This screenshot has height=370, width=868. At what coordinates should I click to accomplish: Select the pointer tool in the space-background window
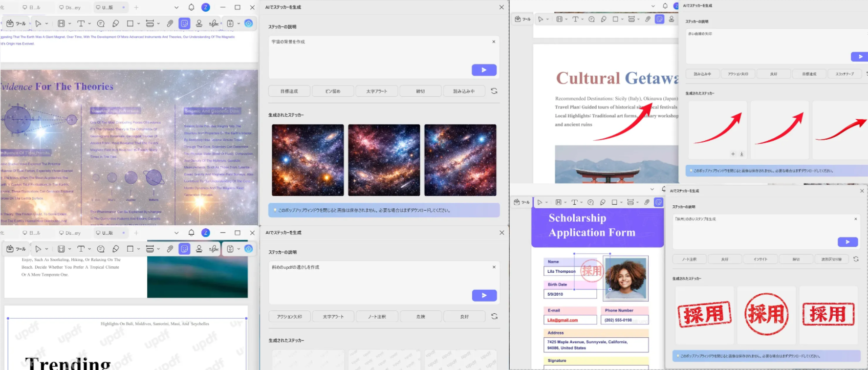(38, 23)
